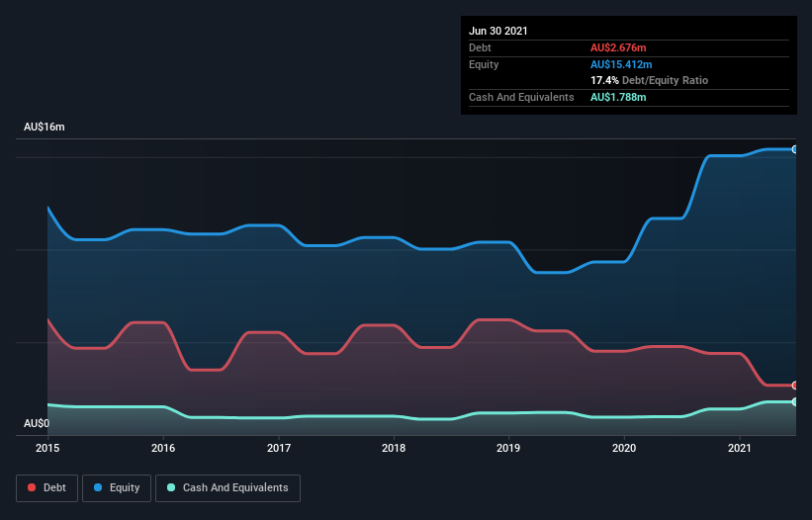Screen dimensions: 812x520
Task: Click the AU$16m y-axis label
Action: [45, 127]
